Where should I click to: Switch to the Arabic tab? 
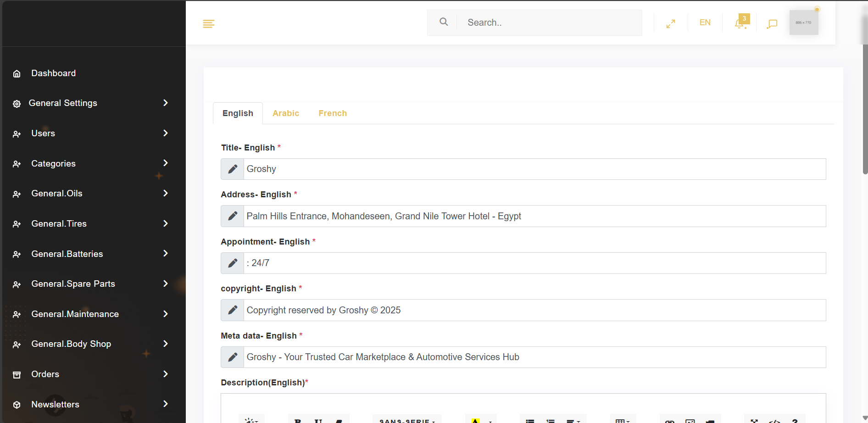pyautogui.click(x=285, y=113)
